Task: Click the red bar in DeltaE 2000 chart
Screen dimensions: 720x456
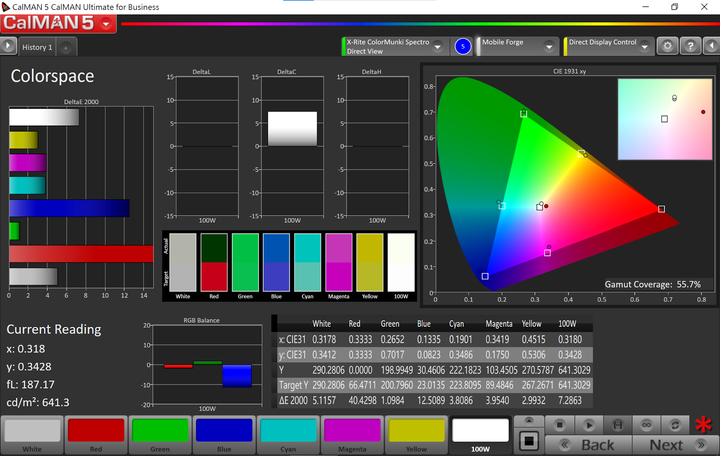Action: (x=81, y=254)
